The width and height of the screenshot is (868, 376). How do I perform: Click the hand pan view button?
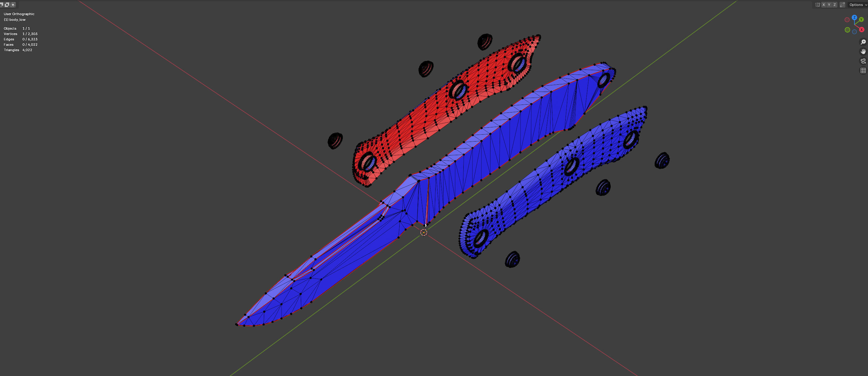click(x=863, y=51)
